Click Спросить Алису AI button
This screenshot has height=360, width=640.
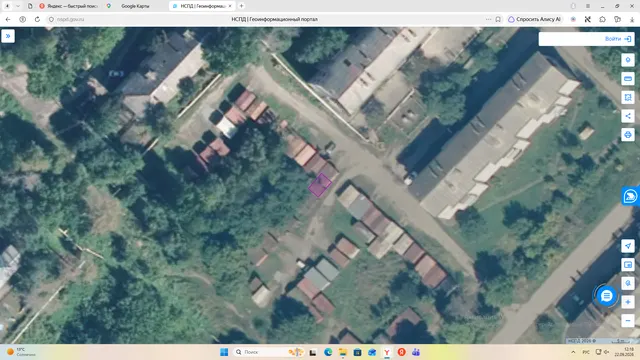pos(535,19)
